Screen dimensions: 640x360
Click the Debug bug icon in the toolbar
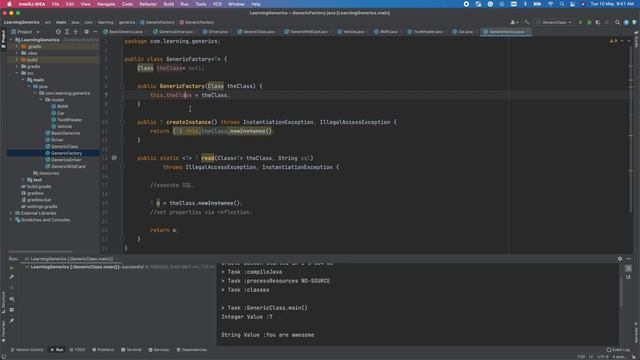tap(589, 22)
